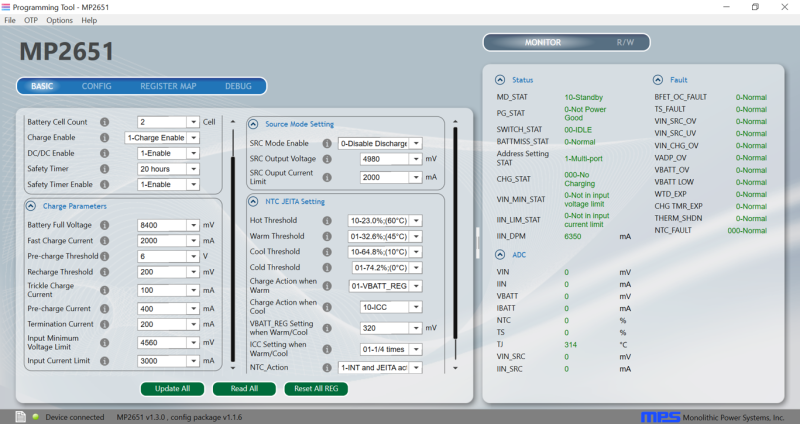800x424 pixels.
Task: Show info for Input Current Limit
Action: pyautogui.click(x=105, y=361)
